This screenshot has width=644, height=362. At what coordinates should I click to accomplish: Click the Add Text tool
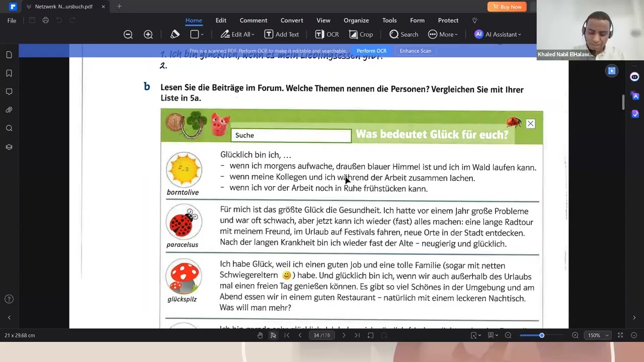click(281, 34)
